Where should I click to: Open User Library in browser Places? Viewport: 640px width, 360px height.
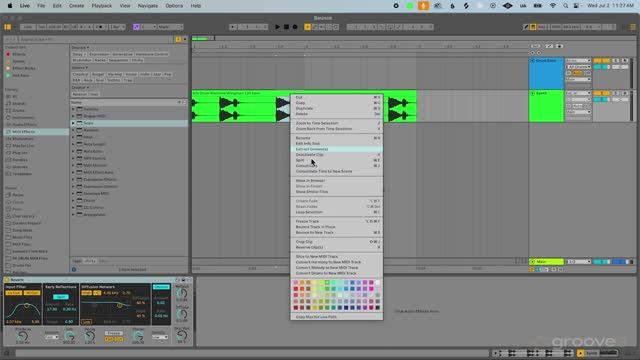pyautogui.click(x=23, y=216)
